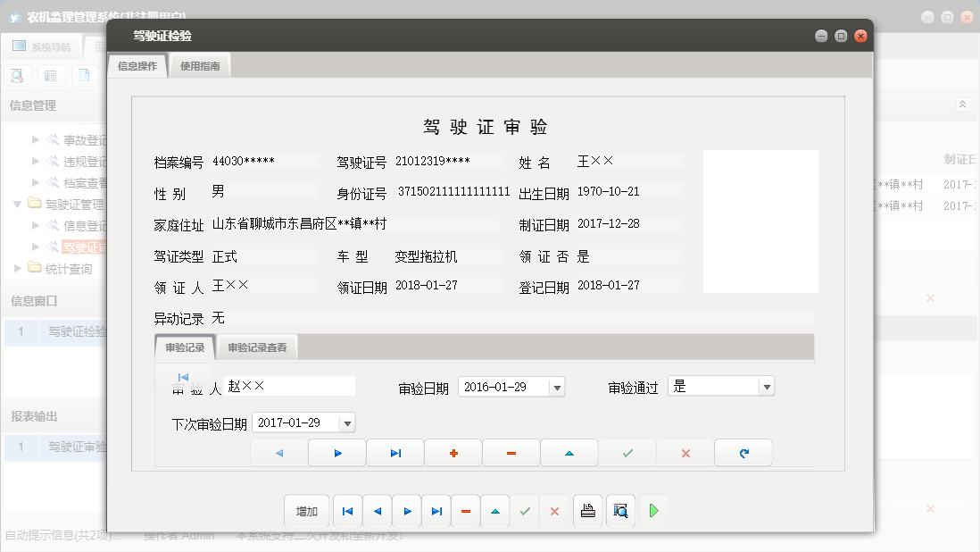Click the 增加 button
This screenshot has width=980, height=552.
pyautogui.click(x=306, y=511)
